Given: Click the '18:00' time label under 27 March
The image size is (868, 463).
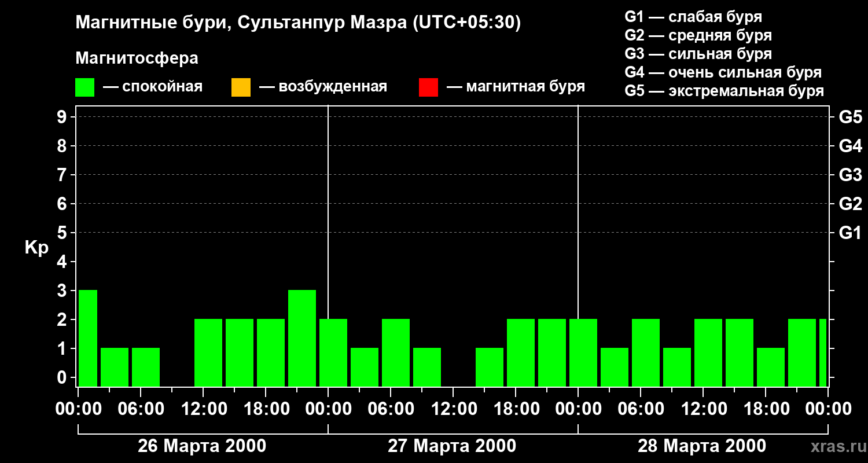Looking at the screenshot, I should pos(516,409).
